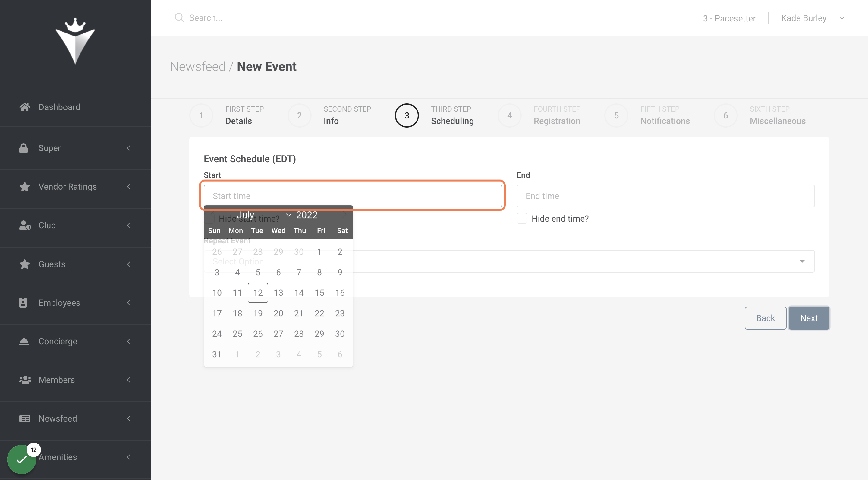868x480 pixels.
Task: Expand the Concierge submenu chevron
Action: pyautogui.click(x=128, y=341)
